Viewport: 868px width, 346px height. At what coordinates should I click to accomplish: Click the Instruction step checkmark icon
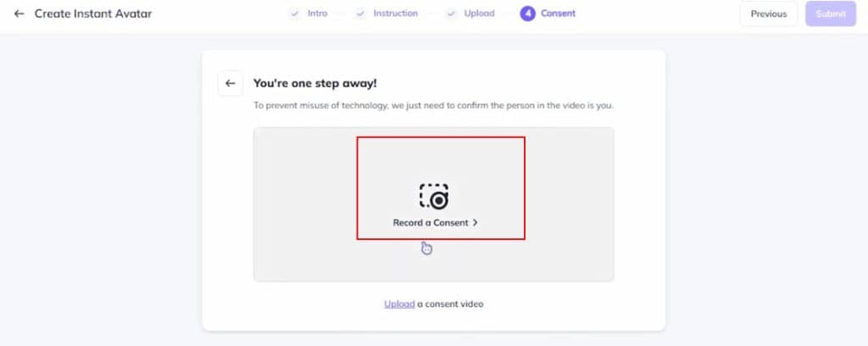[x=361, y=14]
